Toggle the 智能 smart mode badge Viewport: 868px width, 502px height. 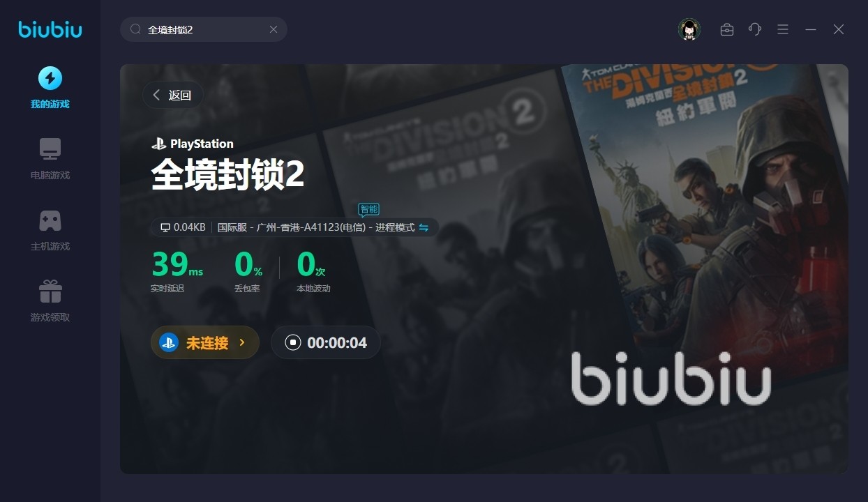point(368,208)
